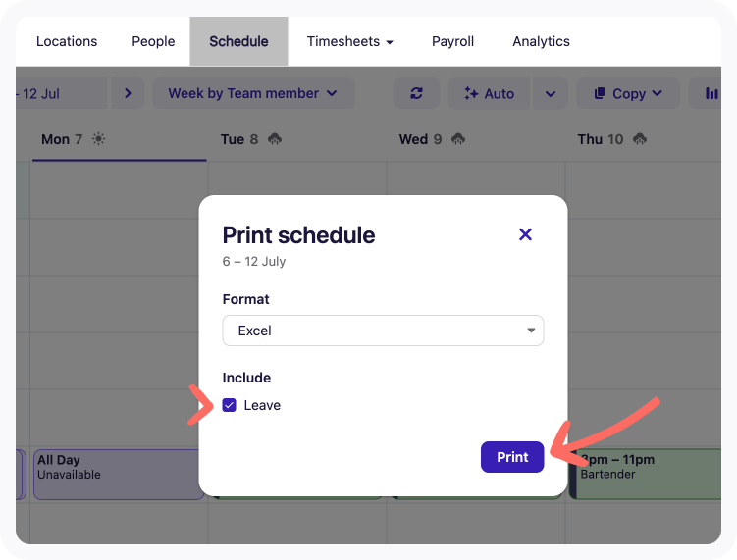Click the Auto schedule button
This screenshot has height=560, width=737.
489,93
